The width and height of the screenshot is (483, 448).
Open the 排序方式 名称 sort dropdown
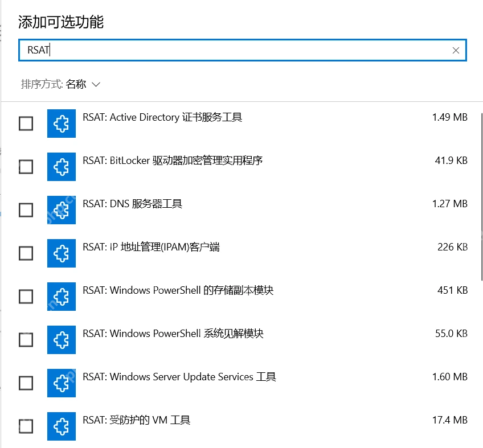pyautogui.click(x=61, y=84)
